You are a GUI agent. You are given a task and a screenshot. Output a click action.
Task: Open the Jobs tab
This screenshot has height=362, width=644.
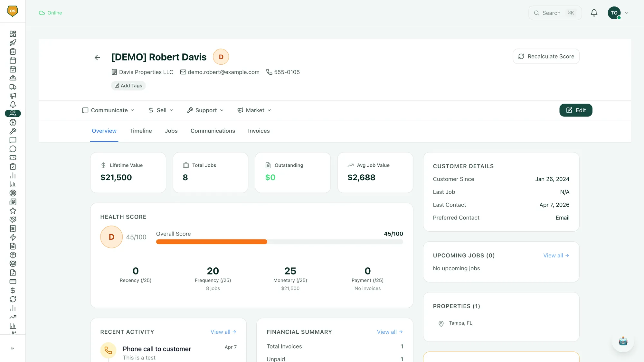(171, 131)
